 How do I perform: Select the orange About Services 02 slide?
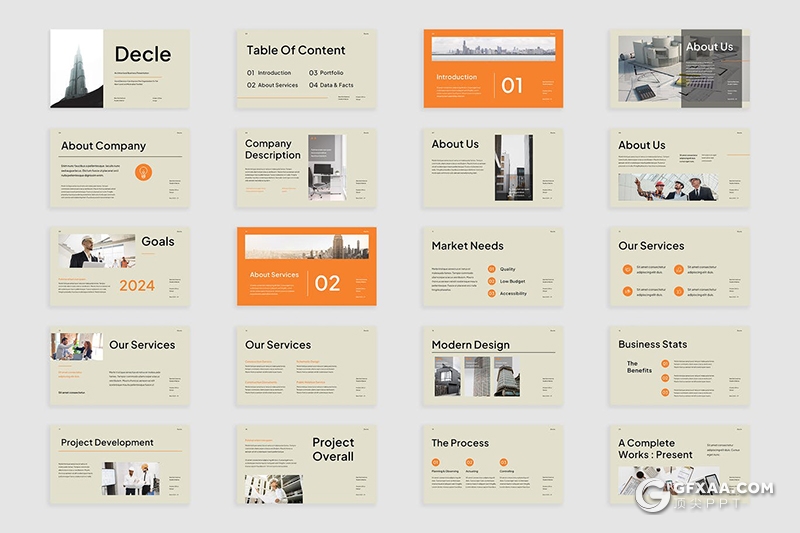tap(306, 266)
